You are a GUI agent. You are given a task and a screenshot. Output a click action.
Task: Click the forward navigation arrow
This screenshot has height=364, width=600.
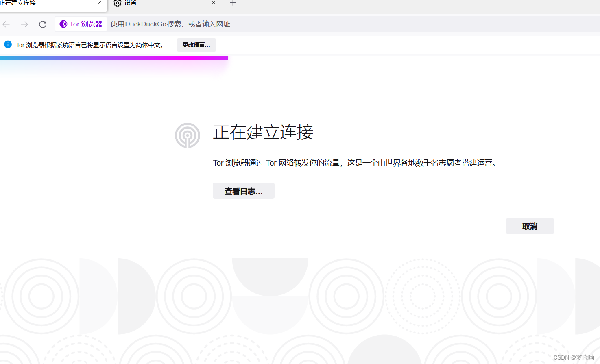click(24, 24)
